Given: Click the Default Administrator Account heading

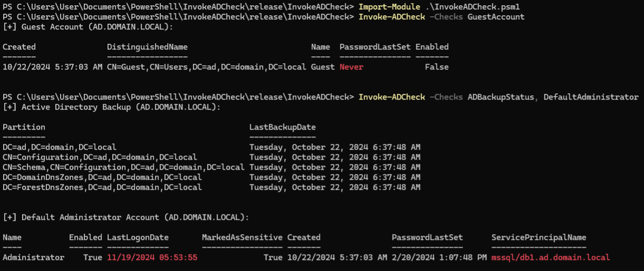Looking at the screenshot, I should (x=126, y=217).
